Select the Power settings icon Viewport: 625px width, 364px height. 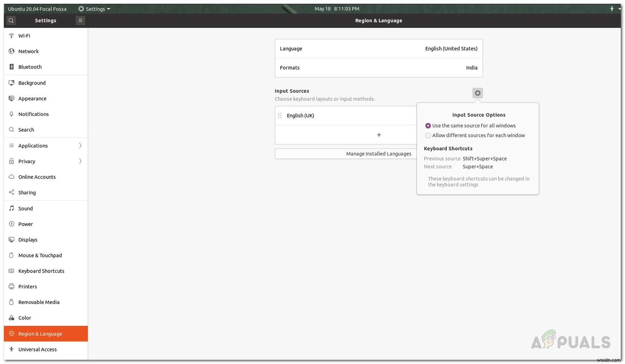11,224
